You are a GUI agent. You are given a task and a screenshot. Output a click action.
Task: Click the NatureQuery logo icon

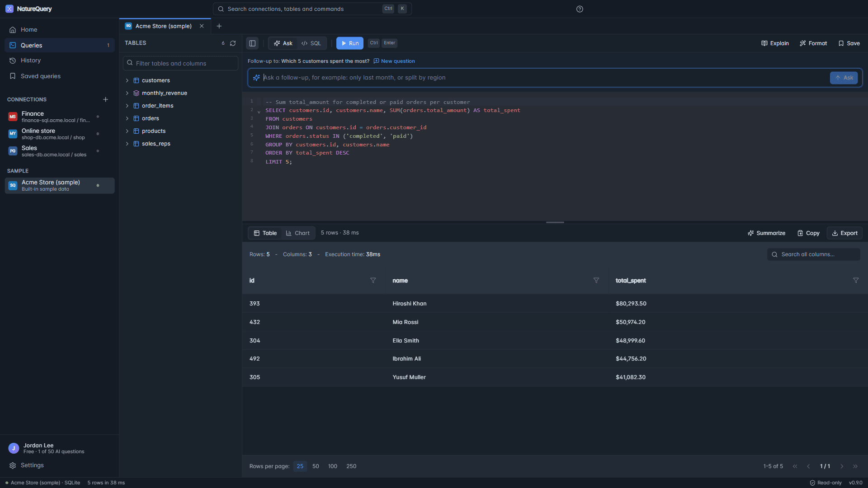click(x=9, y=9)
